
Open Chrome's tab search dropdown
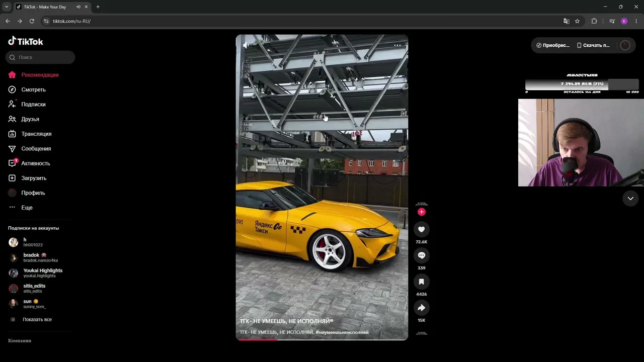(7, 7)
